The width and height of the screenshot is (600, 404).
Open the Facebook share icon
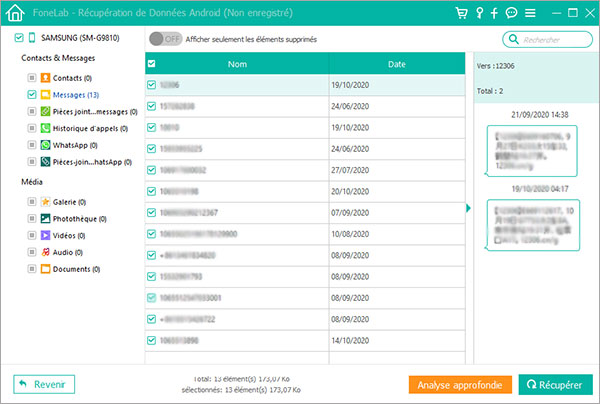(494, 13)
